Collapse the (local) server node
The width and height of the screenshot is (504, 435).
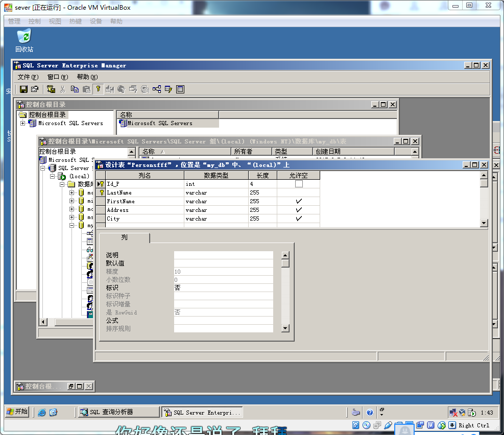[52, 176]
